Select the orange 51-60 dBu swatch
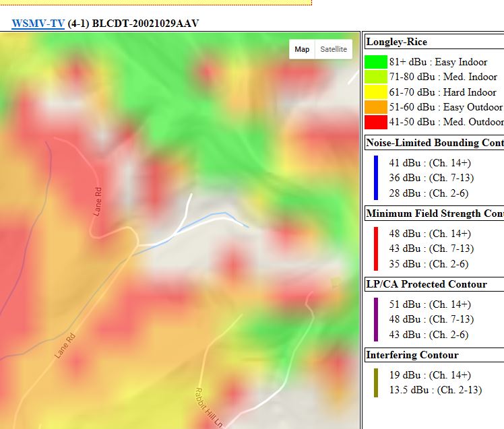Image resolution: width=504 pixels, height=429 pixels. [x=376, y=107]
